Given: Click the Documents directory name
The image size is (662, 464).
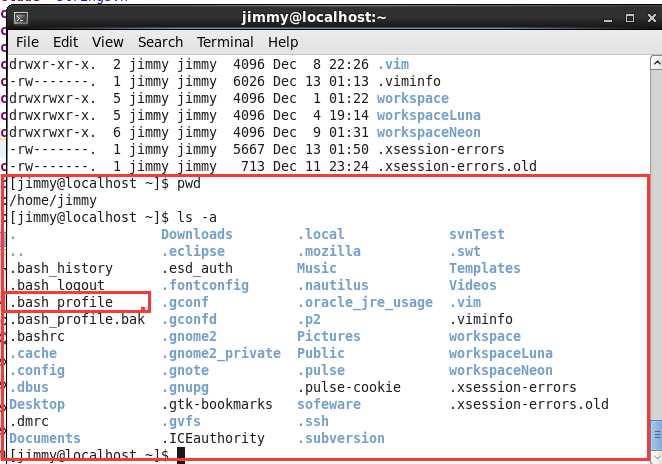Looking at the screenshot, I should pyautogui.click(x=45, y=438).
